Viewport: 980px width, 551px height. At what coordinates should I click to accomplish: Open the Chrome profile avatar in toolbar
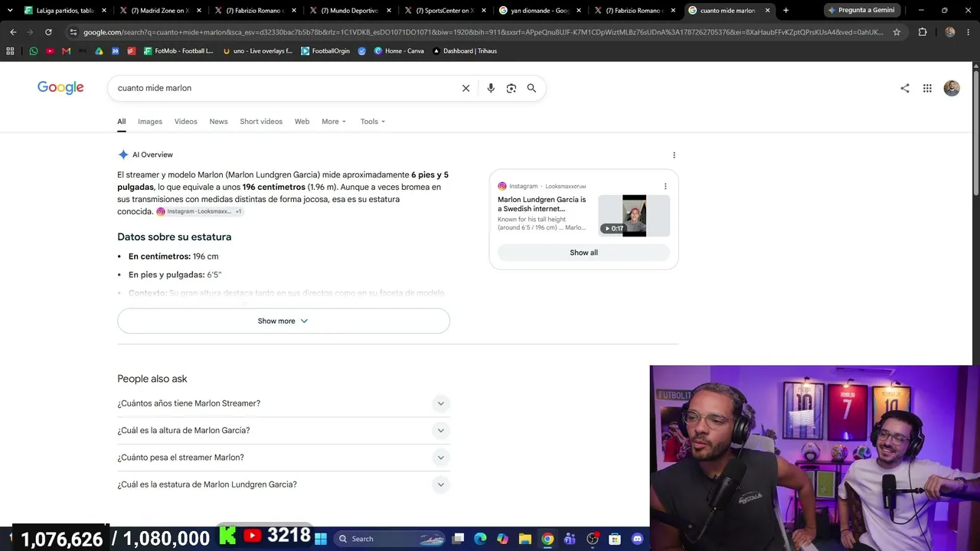pos(950,32)
